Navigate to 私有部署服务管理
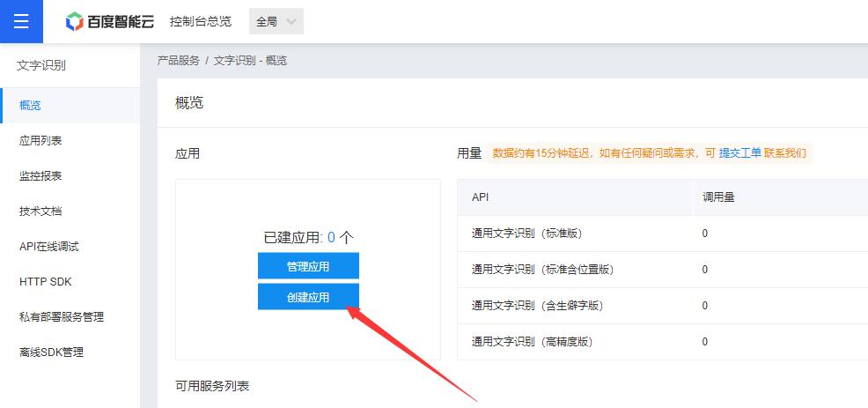 68,317
